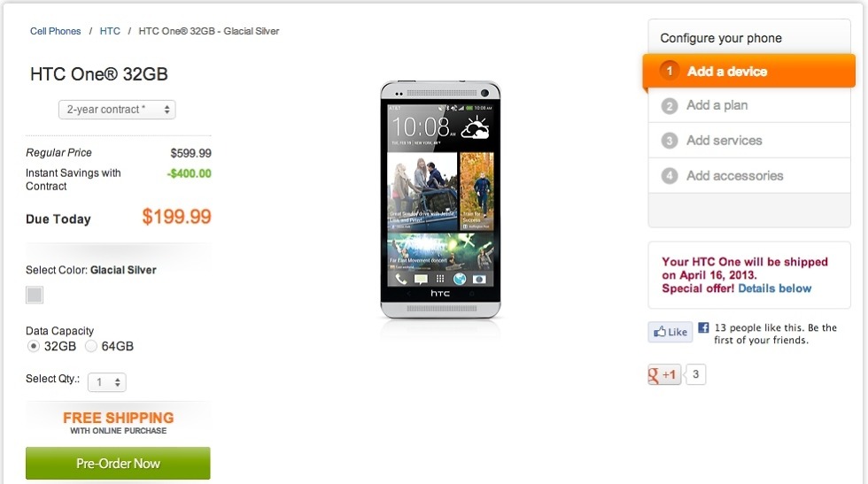Open the 2-year contract dropdown
Image resolution: width=868 pixels, height=484 pixels.
pyautogui.click(x=117, y=110)
